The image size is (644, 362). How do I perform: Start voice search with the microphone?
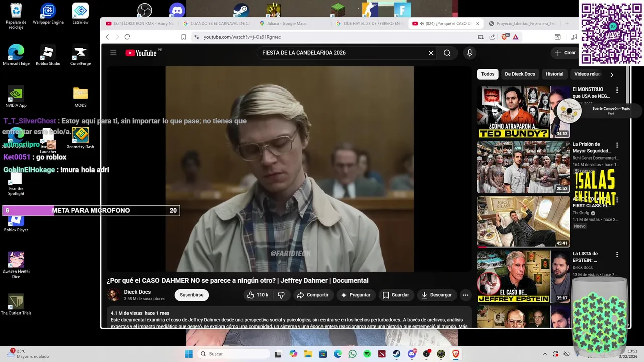(470, 53)
